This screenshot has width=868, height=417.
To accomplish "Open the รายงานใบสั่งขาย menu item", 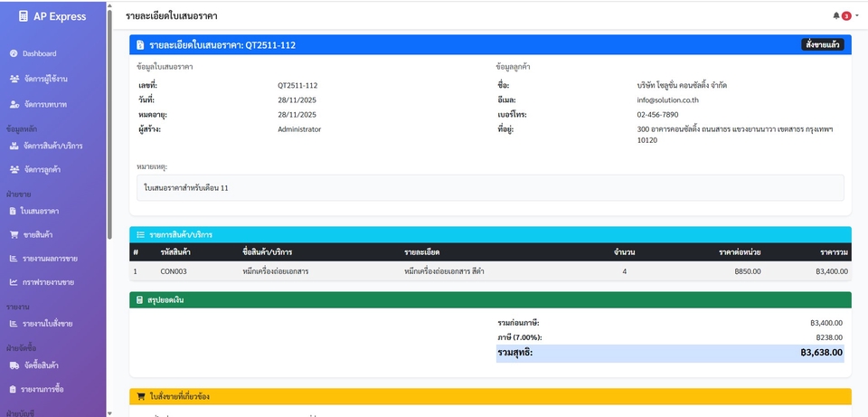I will point(47,324).
